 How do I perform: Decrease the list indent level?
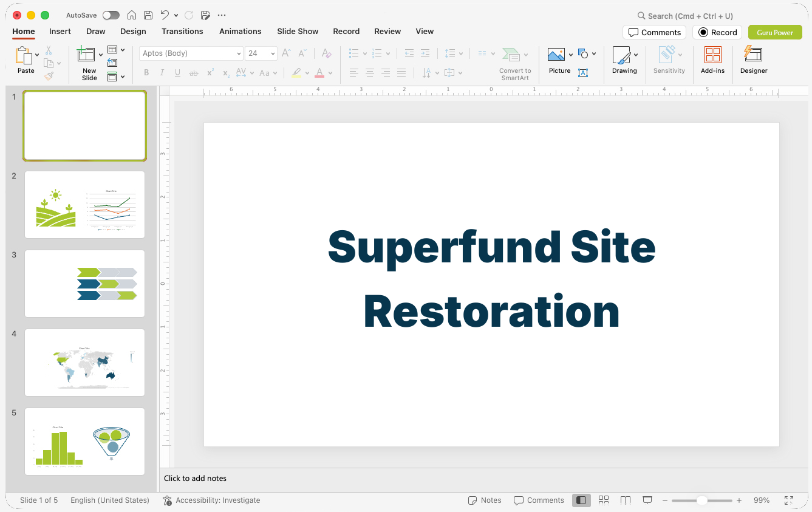(x=409, y=53)
